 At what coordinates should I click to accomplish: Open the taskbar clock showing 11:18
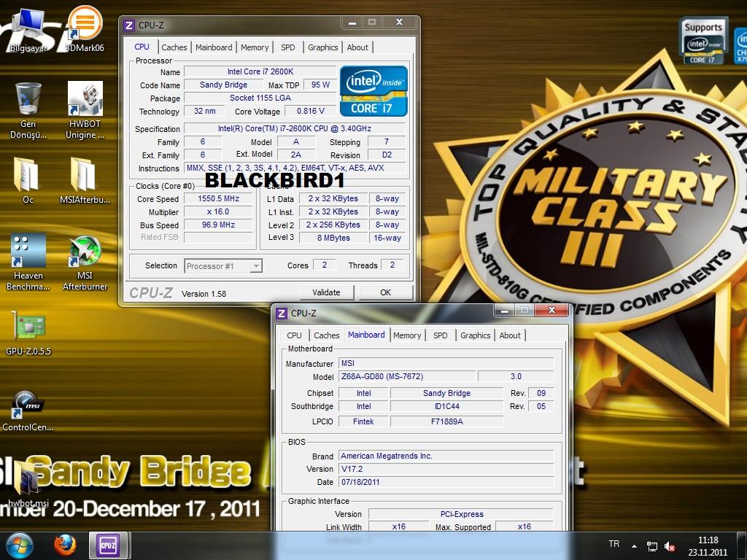708,546
